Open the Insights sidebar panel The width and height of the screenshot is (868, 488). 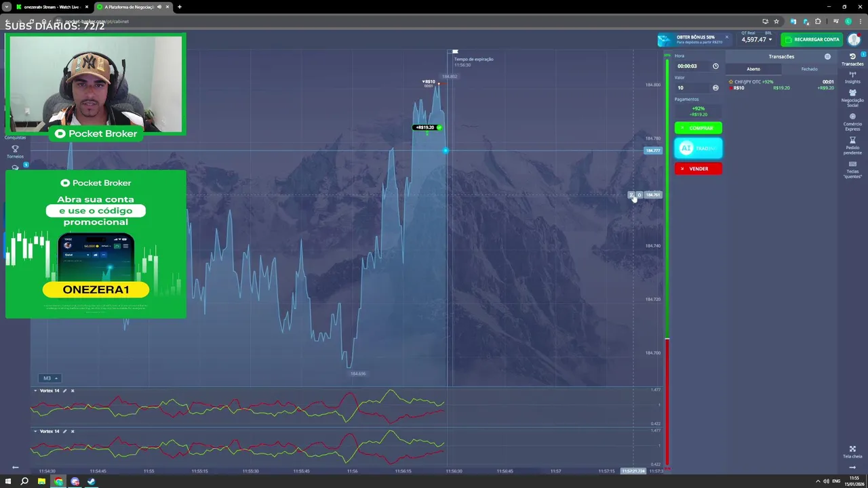coord(852,77)
